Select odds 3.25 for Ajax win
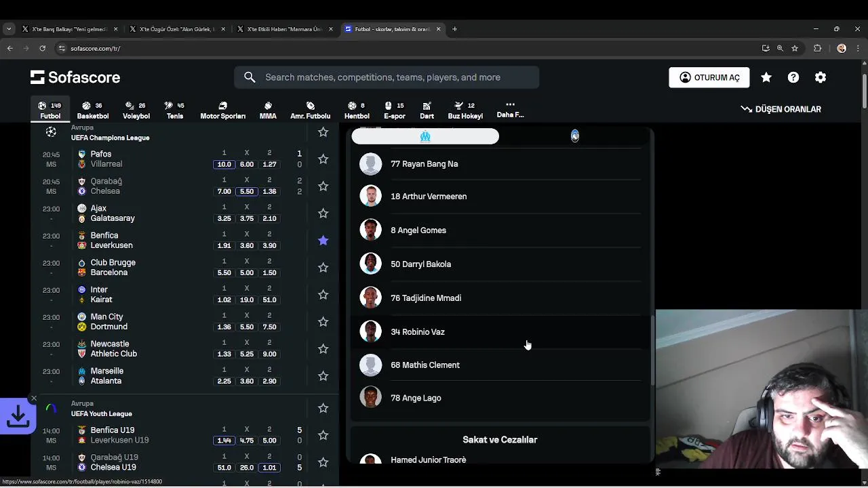 coord(224,218)
